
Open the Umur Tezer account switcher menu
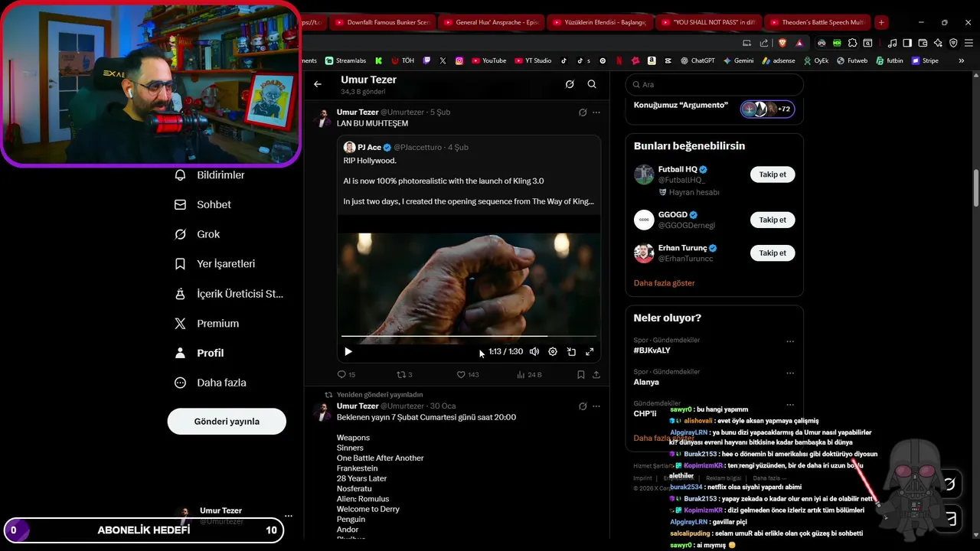[288, 516]
